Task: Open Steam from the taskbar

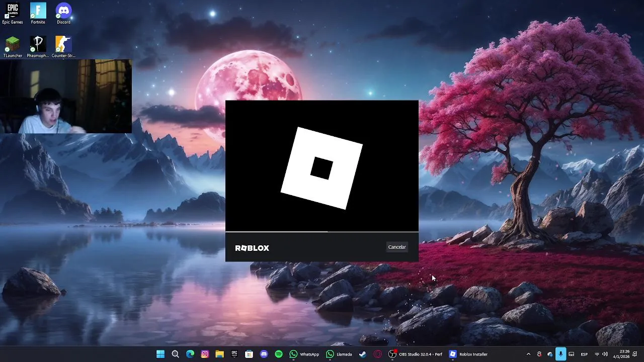Action: point(362,354)
